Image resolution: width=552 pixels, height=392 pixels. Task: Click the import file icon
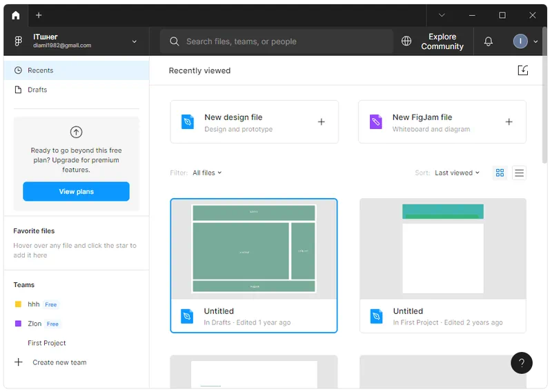point(523,70)
